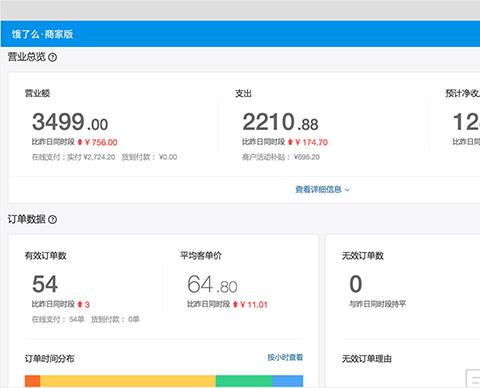Select the 平均客单价 value 64.80

coord(212,284)
